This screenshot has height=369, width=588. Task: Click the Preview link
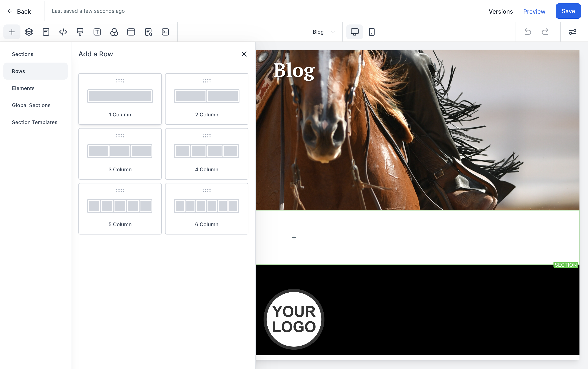[534, 11]
